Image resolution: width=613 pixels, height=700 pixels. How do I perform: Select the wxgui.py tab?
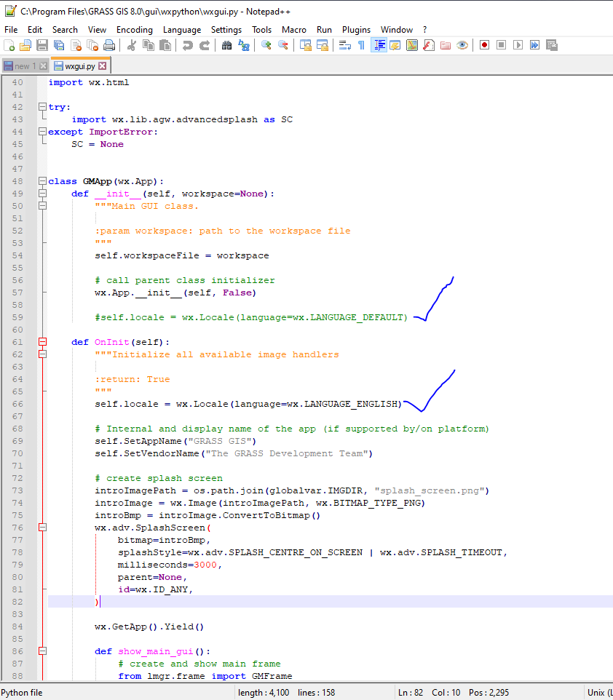[x=79, y=66]
